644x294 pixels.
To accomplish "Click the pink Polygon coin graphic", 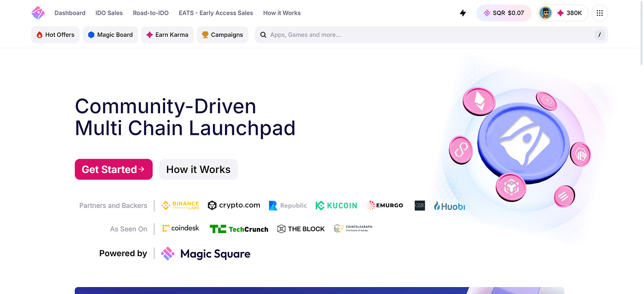I will click(x=461, y=150).
